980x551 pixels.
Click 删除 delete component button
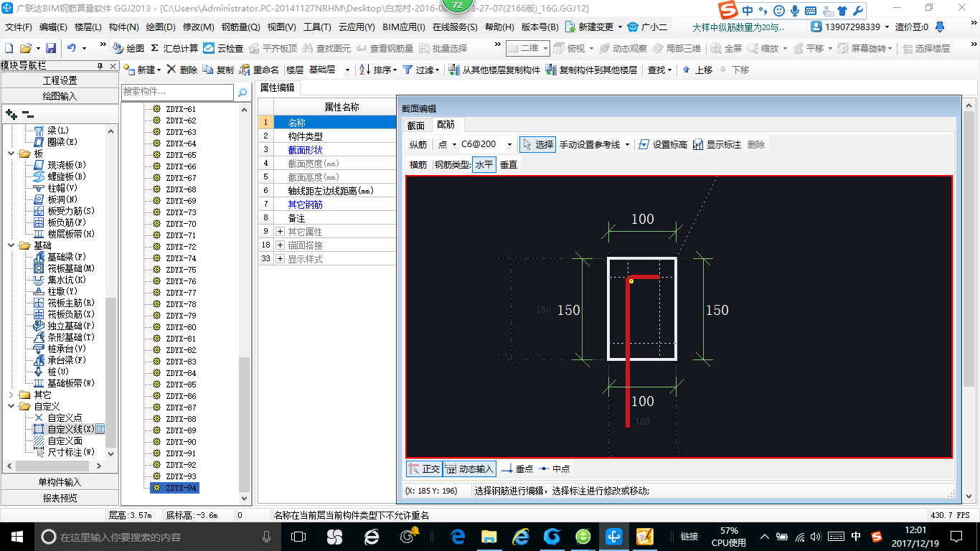pyautogui.click(x=182, y=70)
